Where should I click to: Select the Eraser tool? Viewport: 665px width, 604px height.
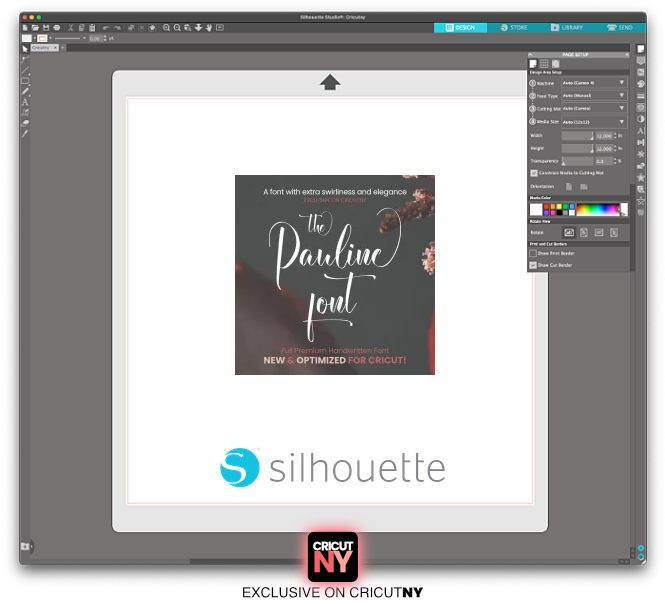(25, 123)
